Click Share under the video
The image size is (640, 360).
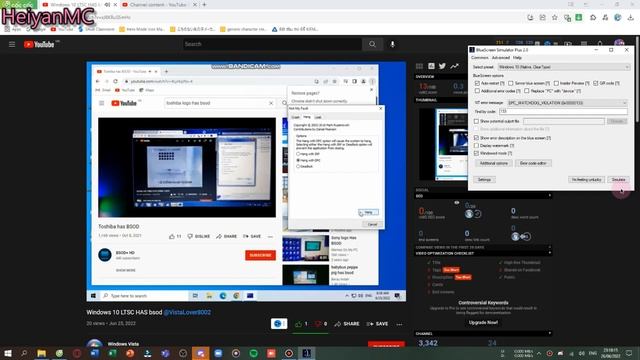[347, 324]
